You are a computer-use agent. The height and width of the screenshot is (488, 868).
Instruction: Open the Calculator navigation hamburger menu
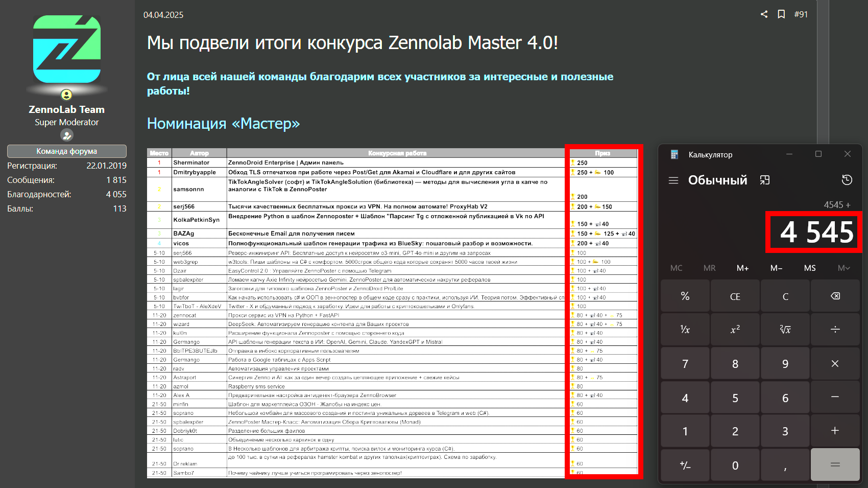point(673,180)
